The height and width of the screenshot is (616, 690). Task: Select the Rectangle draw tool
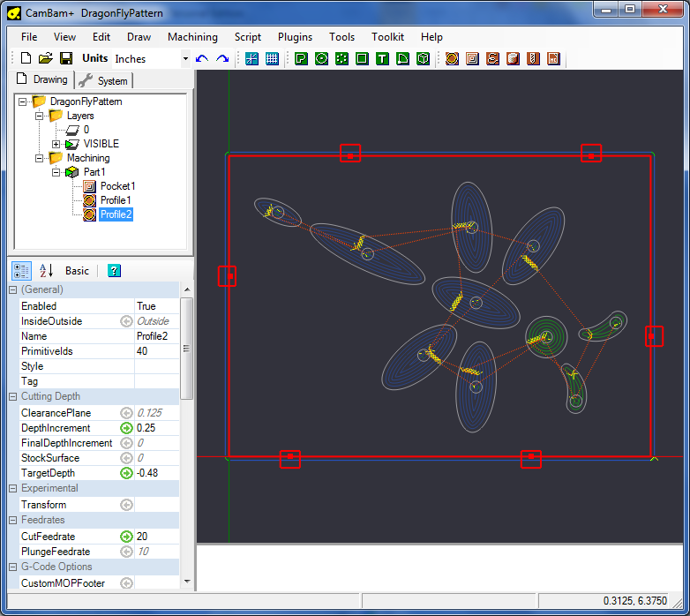point(362,58)
